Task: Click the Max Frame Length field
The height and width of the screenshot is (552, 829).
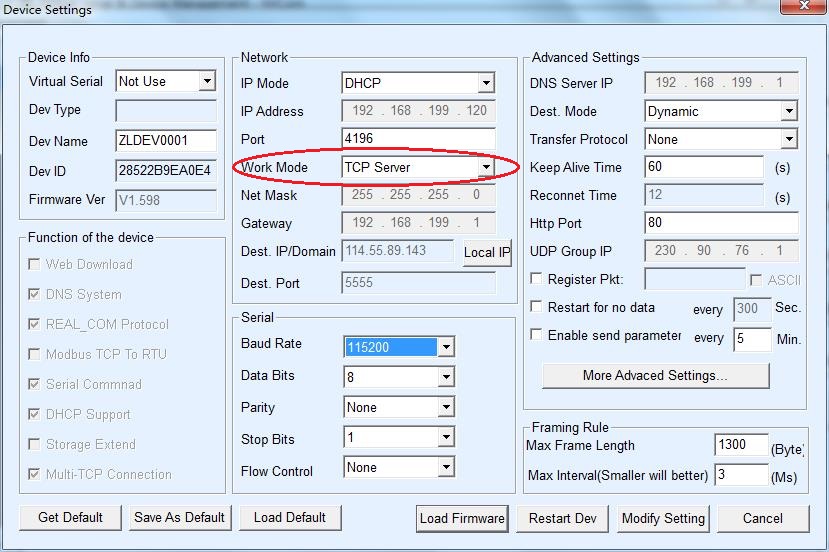Action: (740, 445)
